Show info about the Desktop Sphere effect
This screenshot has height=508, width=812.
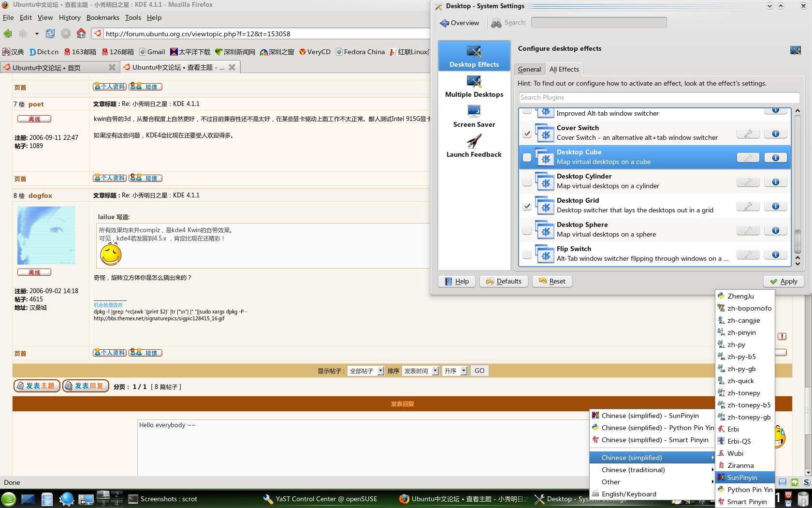[775, 230]
